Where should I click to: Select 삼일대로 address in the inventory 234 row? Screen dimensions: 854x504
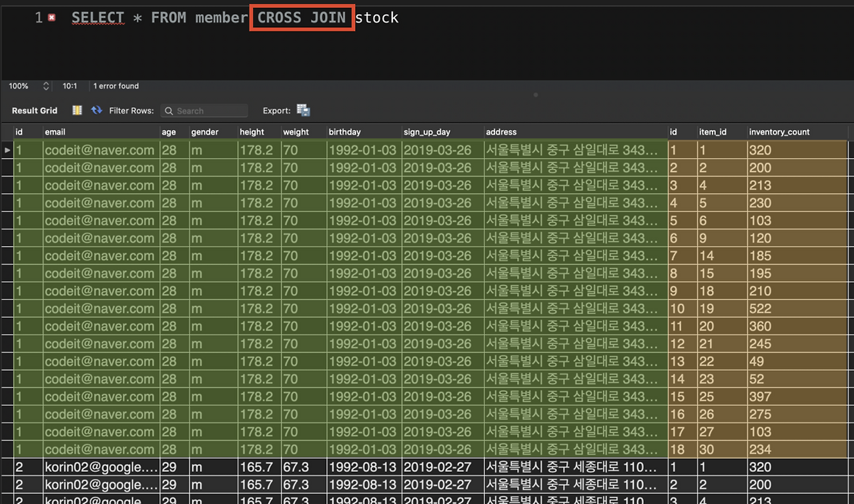coord(576,449)
